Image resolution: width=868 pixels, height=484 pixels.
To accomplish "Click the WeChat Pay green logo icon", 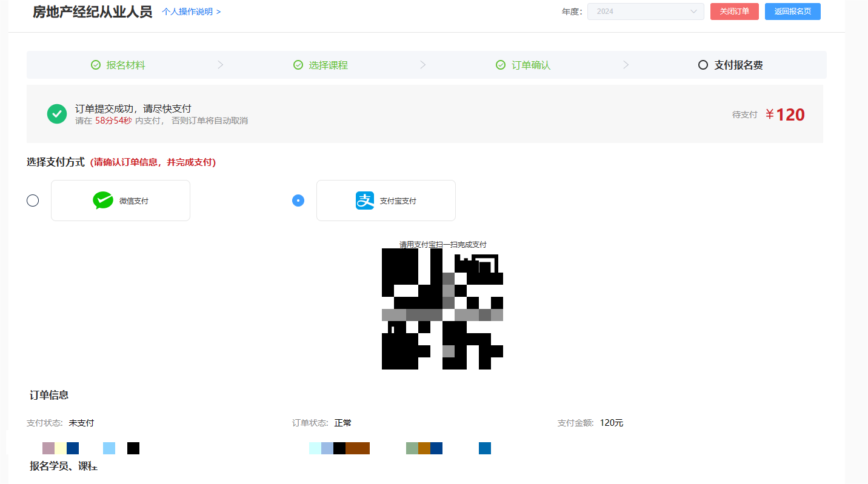I will point(102,201).
